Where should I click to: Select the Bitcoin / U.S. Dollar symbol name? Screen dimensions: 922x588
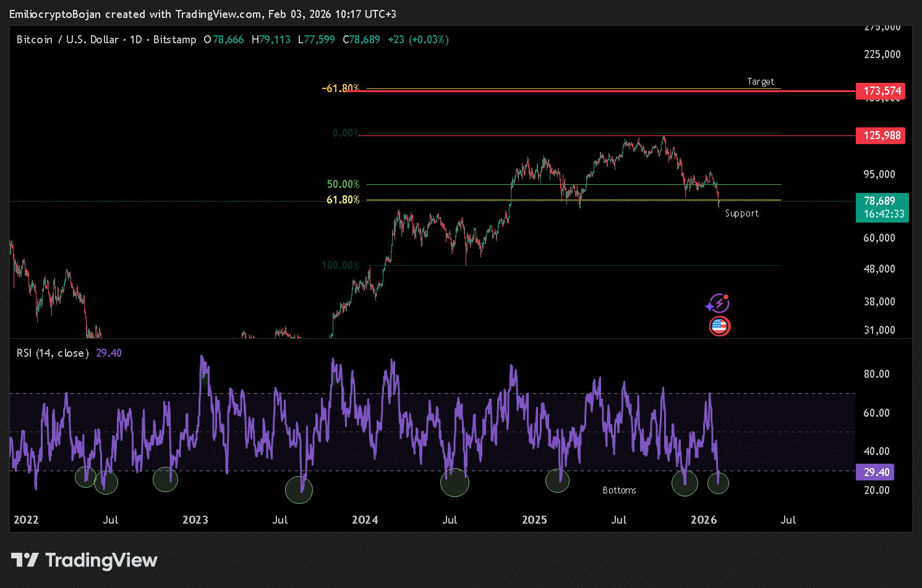(67, 39)
